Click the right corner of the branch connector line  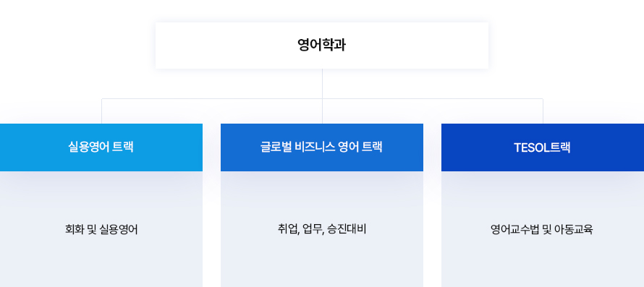click(x=543, y=99)
